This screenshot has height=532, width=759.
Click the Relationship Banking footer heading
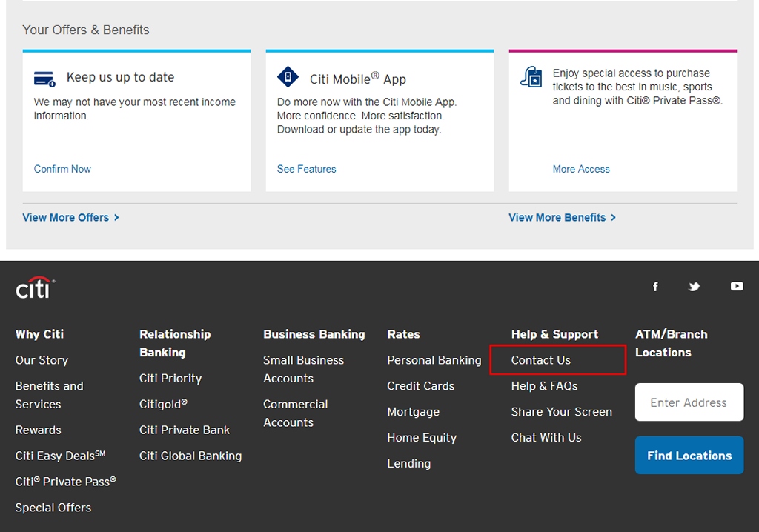tap(175, 343)
